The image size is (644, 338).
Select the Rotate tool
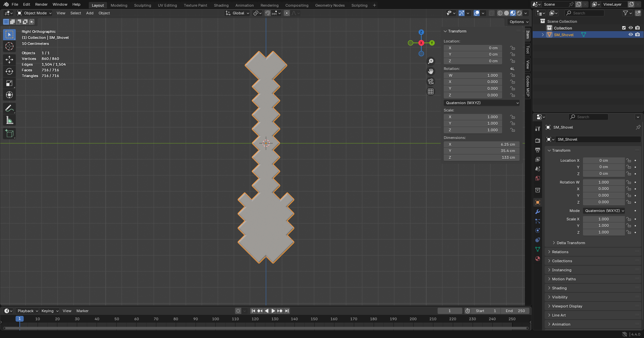point(9,71)
